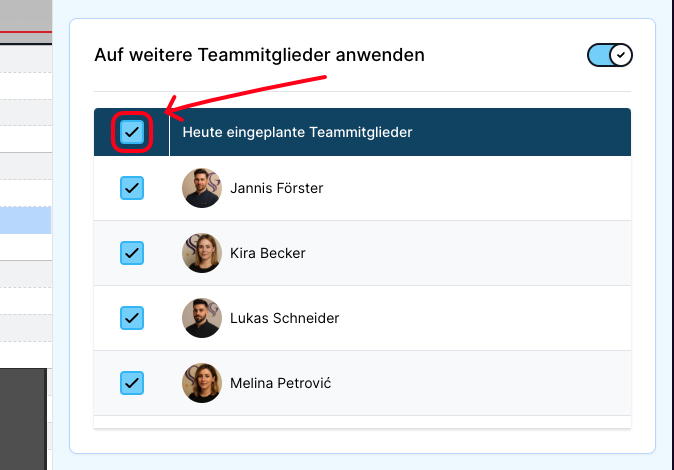
Task: Untick the checkbox for Lukas Schneider
Action: pos(132,318)
